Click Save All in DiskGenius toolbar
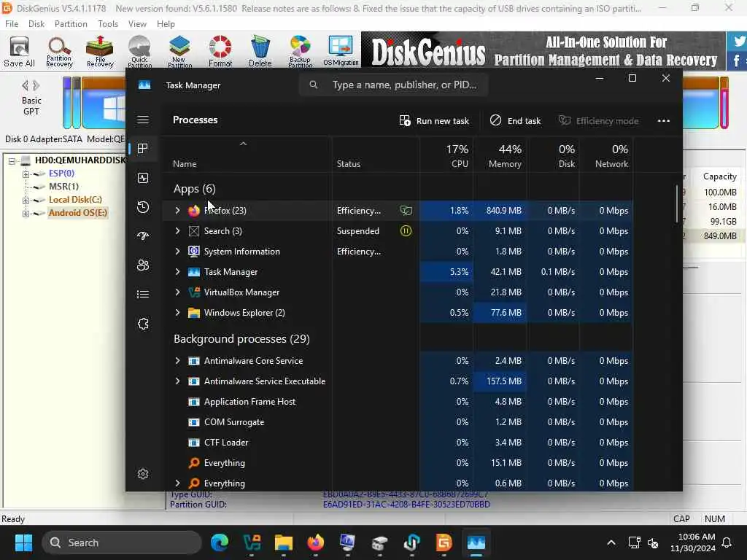This screenshot has width=747, height=560. (19, 52)
